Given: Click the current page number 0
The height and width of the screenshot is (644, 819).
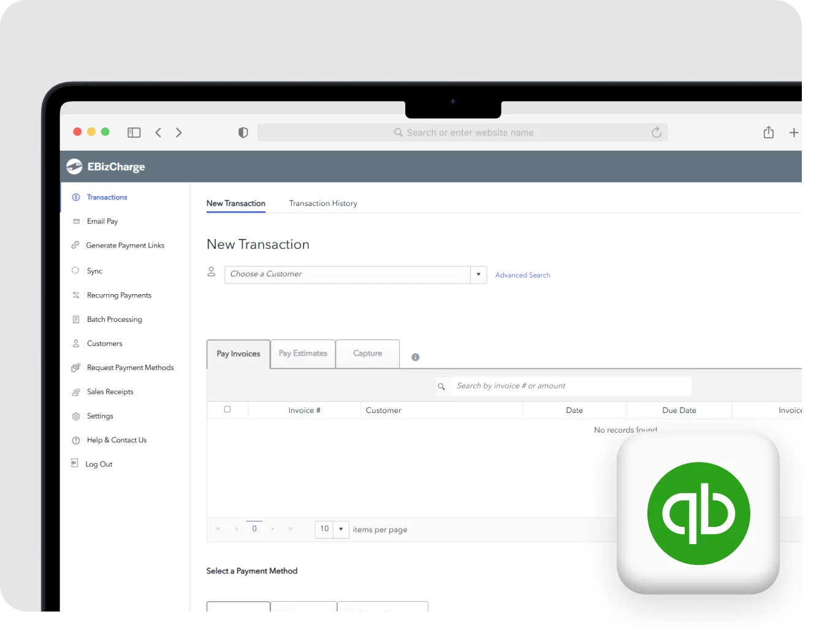Looking at the screenshot, I should click(254, 529).
